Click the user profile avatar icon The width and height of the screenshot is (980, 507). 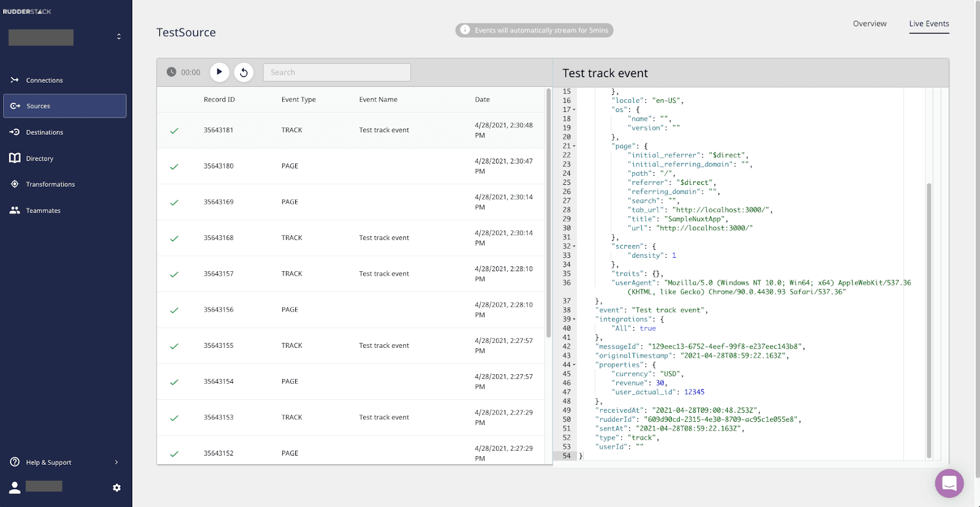pos(15,487)
